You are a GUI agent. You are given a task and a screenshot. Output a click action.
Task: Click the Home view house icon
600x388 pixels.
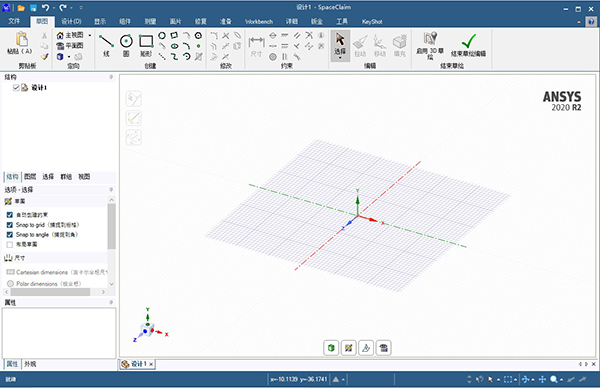[x=60, y=36]
